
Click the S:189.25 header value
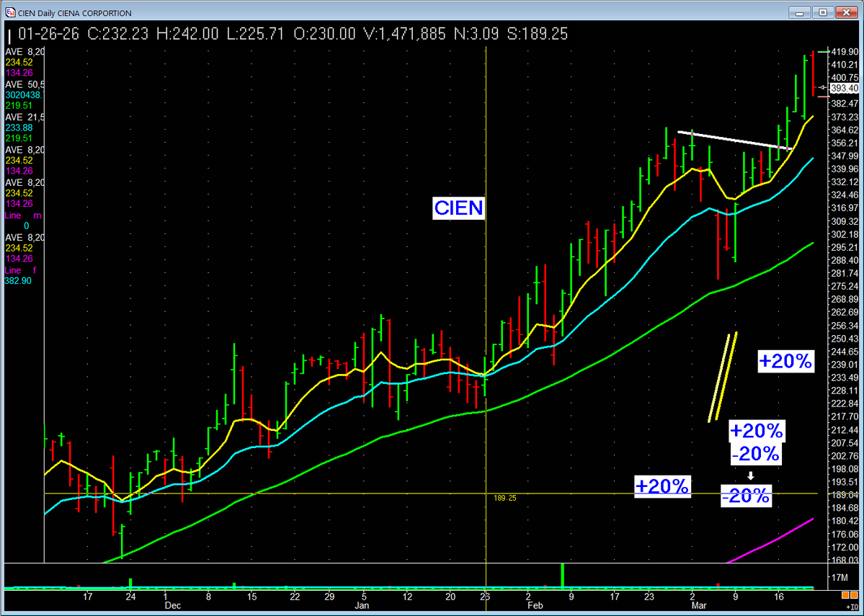538,34
